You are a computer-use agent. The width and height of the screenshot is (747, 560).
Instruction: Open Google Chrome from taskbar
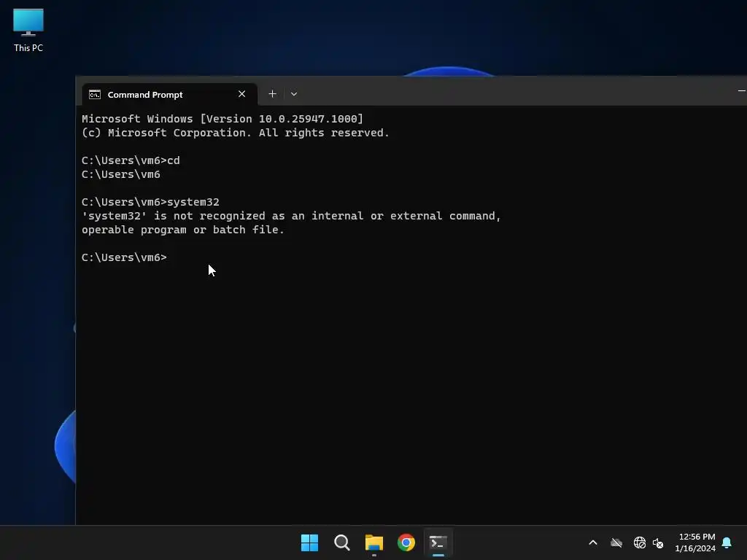coord(406,542)
